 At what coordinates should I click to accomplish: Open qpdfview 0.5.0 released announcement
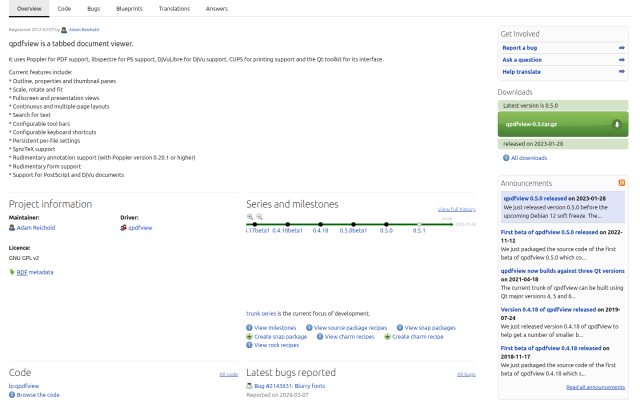535,198
